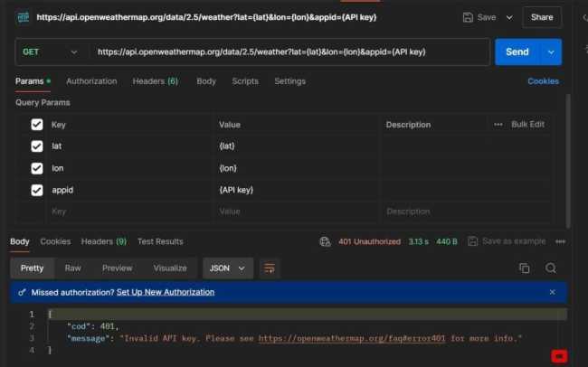
Task: Click Bulk Edit
Action: pyautogui.click(x=527, y=125)
